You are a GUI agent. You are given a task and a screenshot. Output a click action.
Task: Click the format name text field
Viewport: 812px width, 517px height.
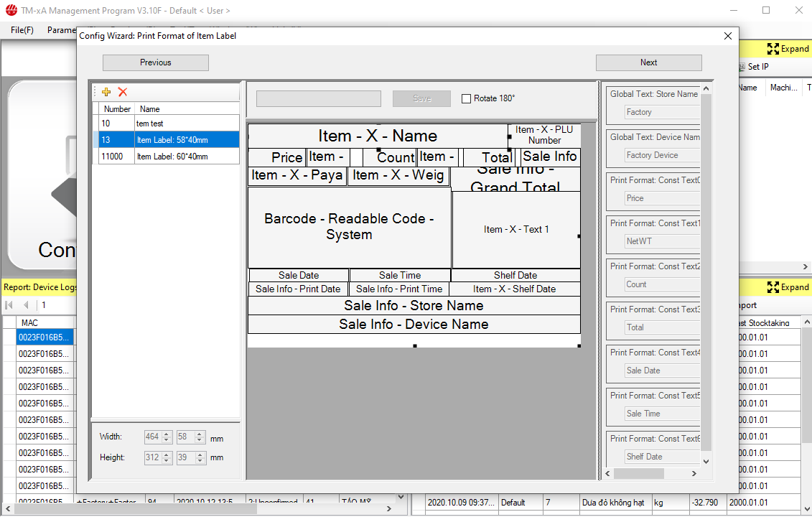click(318, 98)
